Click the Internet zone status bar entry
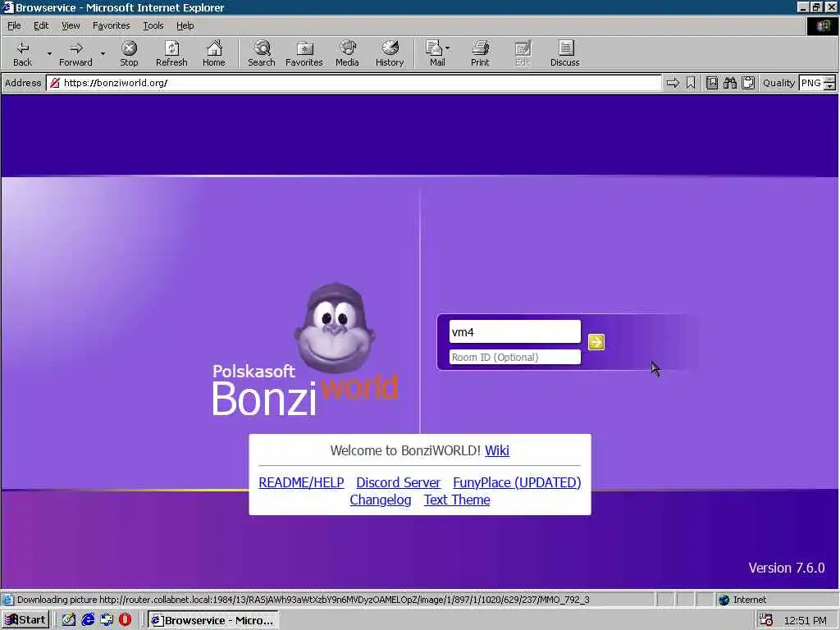The image size is (840, 630). tap(742, 600)
